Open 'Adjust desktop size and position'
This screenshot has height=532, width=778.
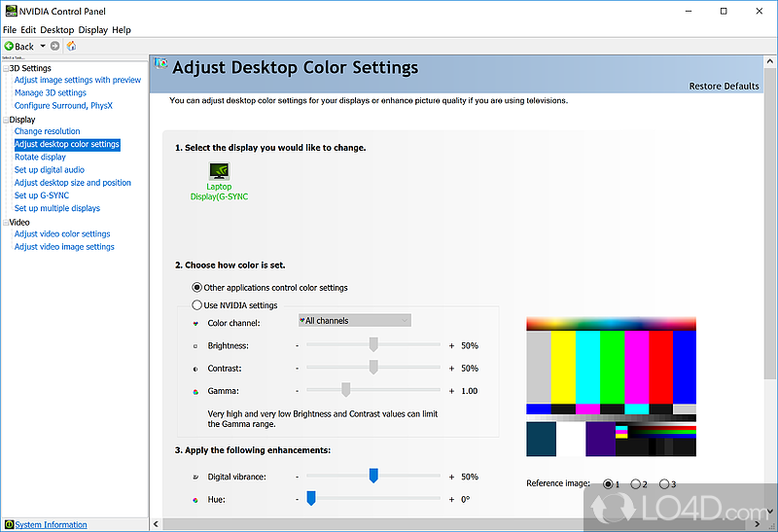click(72, 183)
